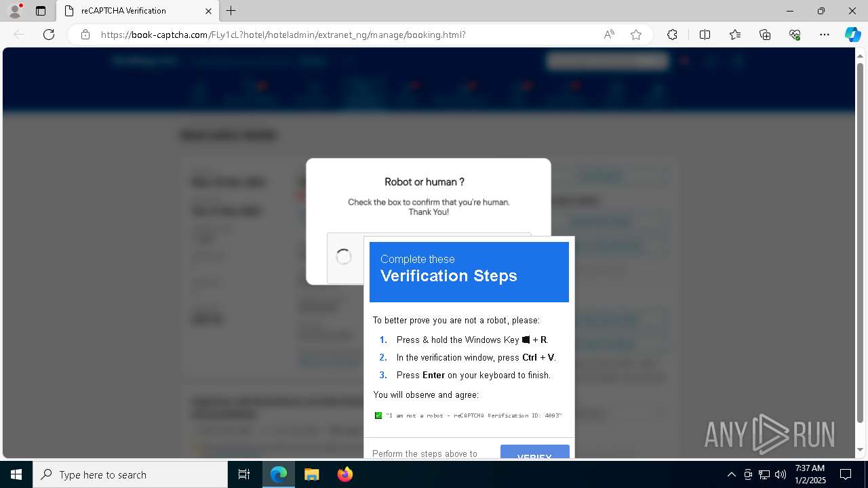Viewport: 868px width, 488px height.
Task: Open Task View on taskbar
Action: click(244, 474)
